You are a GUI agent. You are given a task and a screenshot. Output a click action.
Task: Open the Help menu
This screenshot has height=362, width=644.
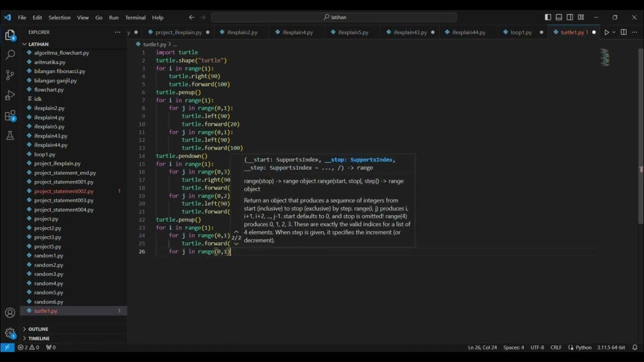(158, 17)
